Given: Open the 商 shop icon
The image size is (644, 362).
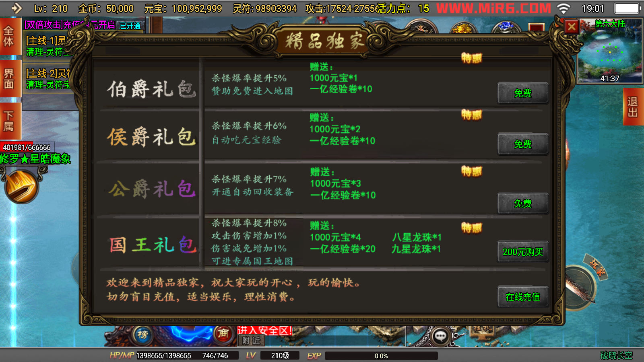Looking at the screenshot, I should coord(223,333).
